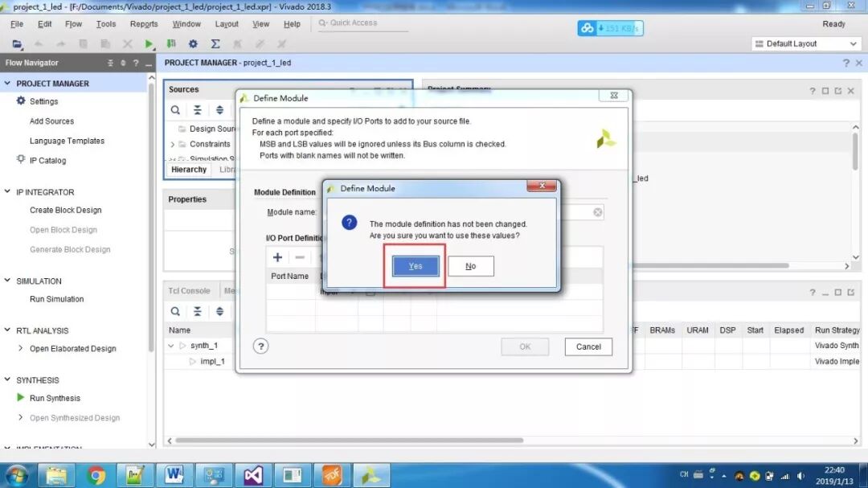868x488 pixels.
Task: Open the Default Layout dropdown
Action: 806,43
